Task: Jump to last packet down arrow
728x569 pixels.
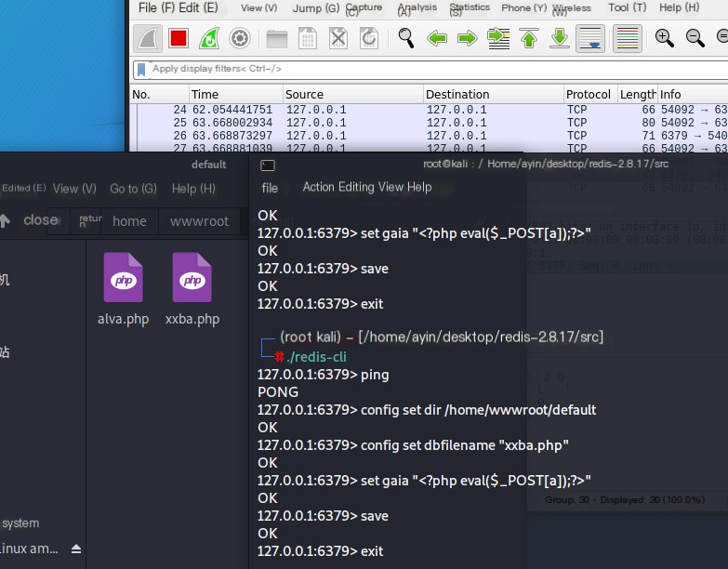Action: pyautogui.click(x=560, y=38)
